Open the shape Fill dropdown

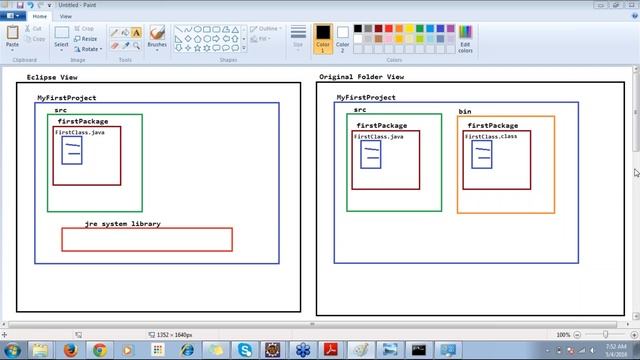(261, 39)
